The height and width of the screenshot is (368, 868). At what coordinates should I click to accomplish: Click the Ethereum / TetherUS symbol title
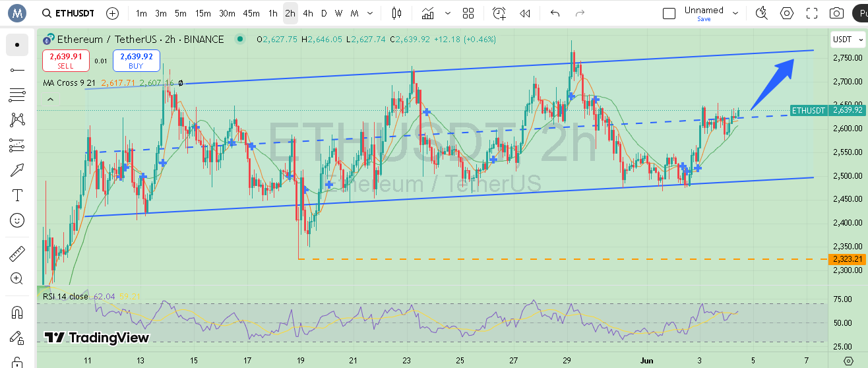tap(140, 40)
